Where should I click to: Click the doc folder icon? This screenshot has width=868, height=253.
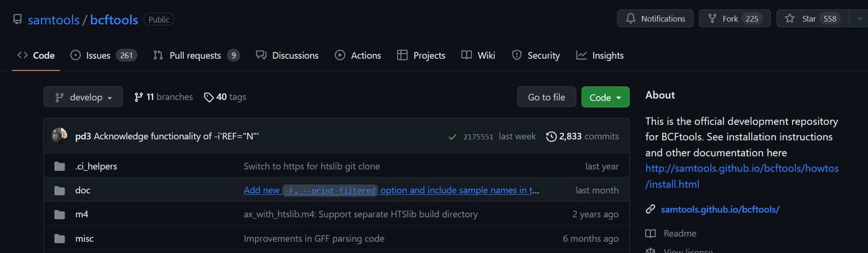pos(60,190)
